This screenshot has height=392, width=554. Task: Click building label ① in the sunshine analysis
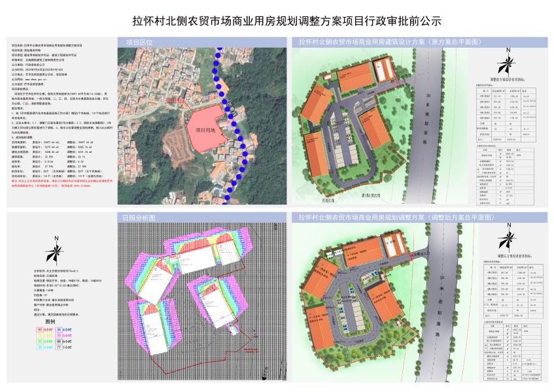[220, 246]
